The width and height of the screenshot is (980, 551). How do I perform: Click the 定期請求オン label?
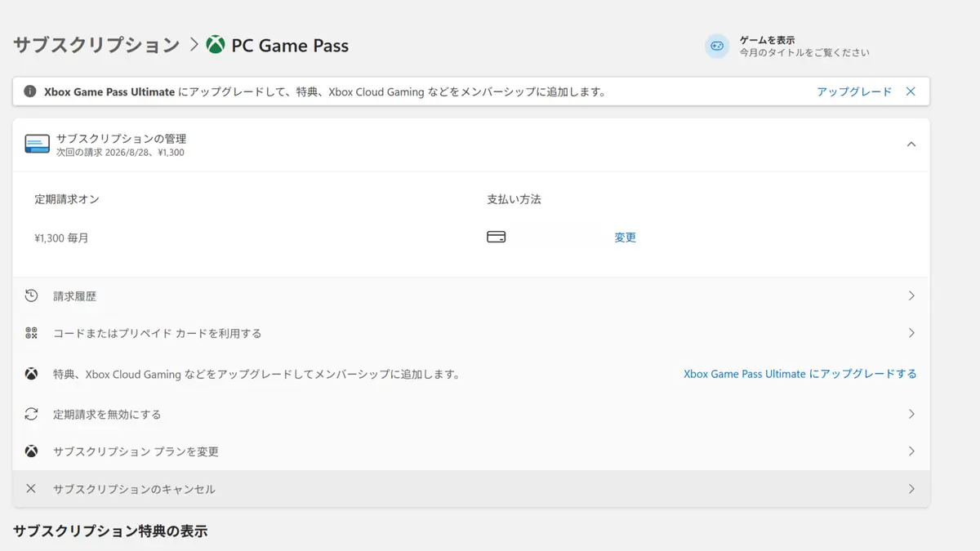[x=67, y=199]
